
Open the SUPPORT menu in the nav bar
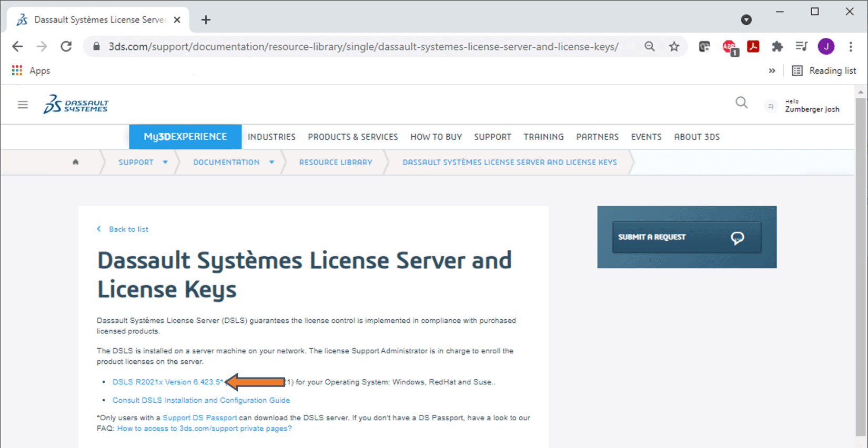[492, 137]
